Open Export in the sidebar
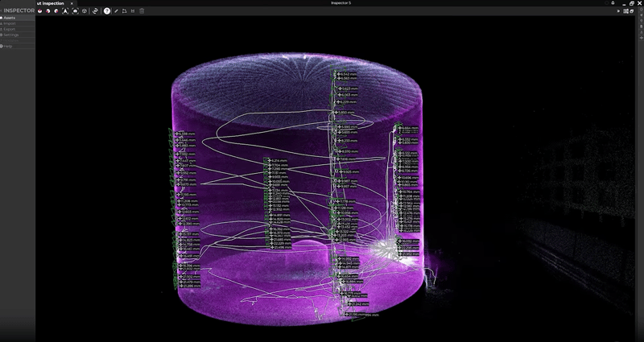 17,29
